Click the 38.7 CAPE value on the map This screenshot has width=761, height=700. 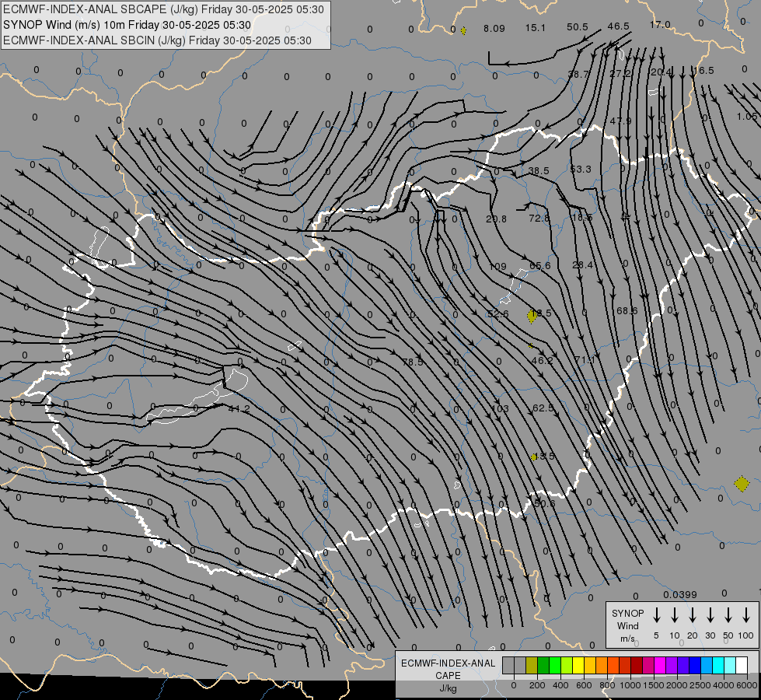578,75
